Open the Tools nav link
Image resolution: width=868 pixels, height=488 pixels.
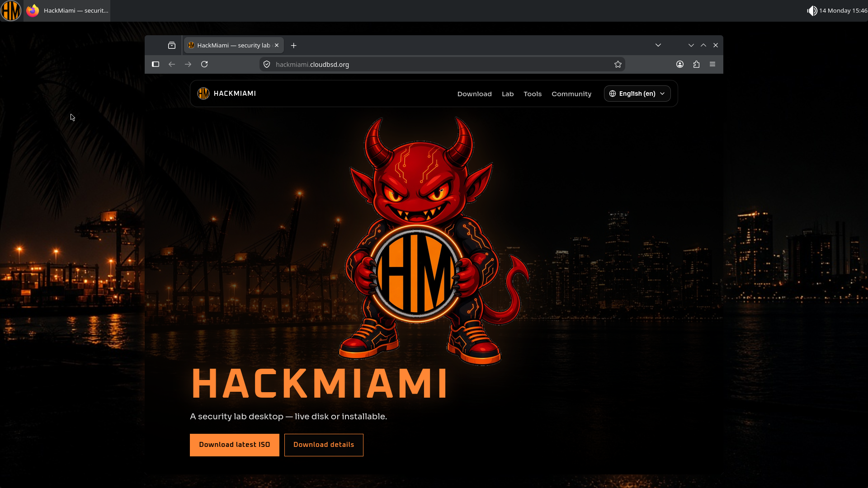coord(533,94)
